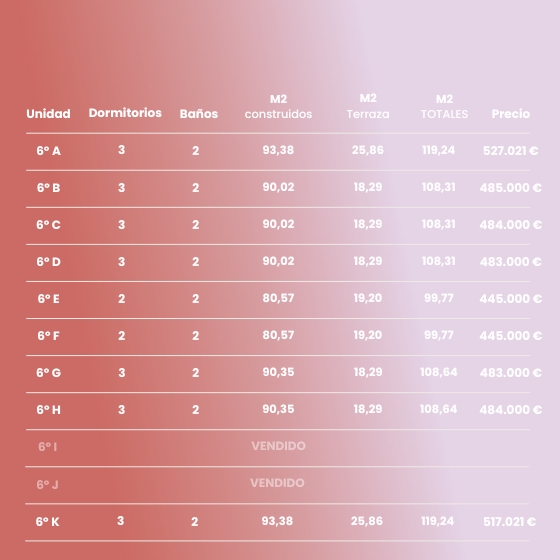The height and width of the screenshot is (560, 560).
Task: Click the M2 Terraza header
Action: pyautogui.click(x=368, y=106)
